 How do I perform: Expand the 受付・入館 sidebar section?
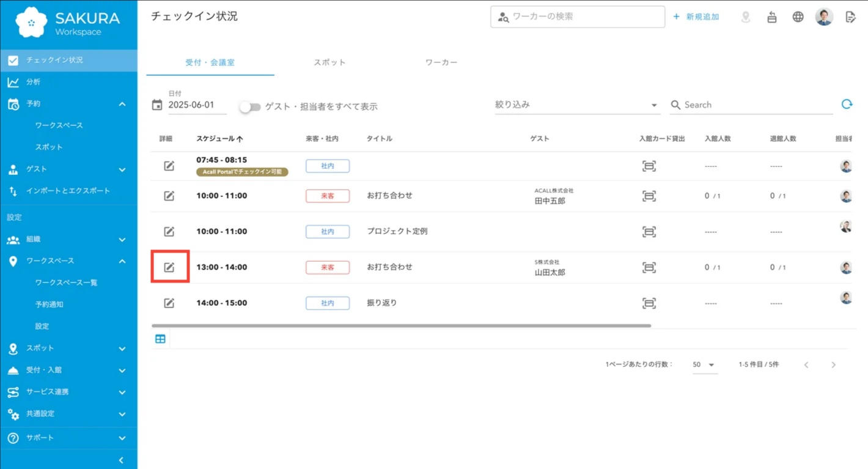pyautogui.click(x=122, y=371)
